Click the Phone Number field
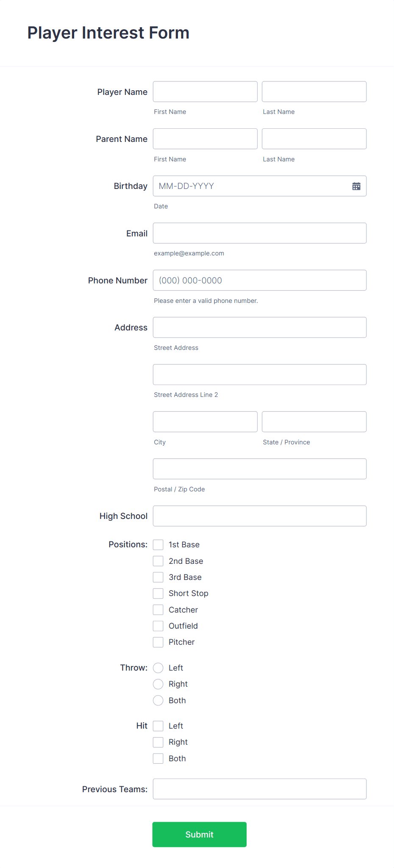This screenshot has height=868, width=394. (259, 280)
